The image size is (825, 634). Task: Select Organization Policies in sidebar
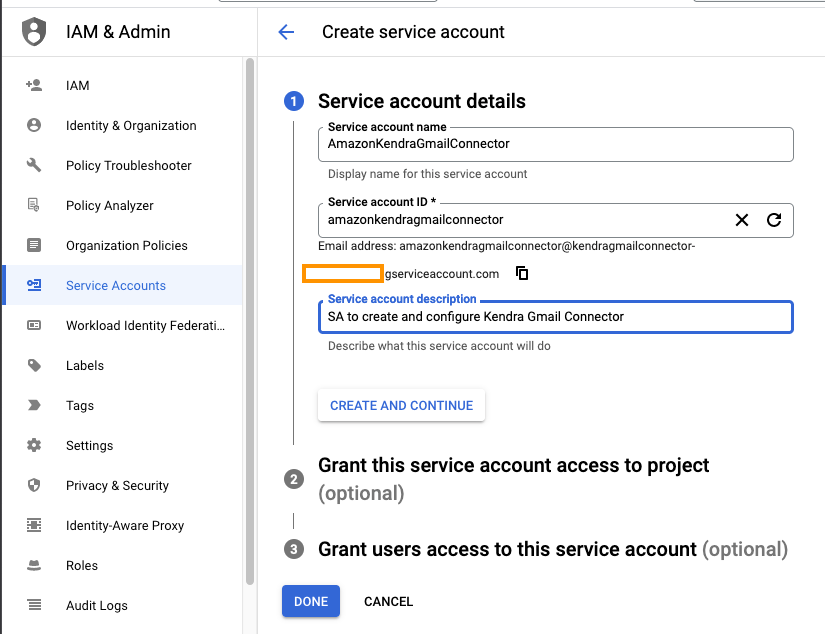(x=122, y=245)
